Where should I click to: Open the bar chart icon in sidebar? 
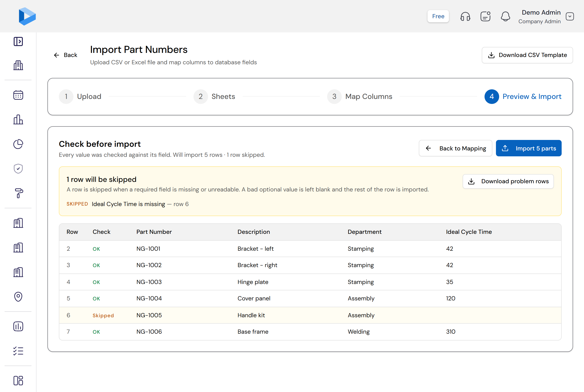(x=18, y=119)
